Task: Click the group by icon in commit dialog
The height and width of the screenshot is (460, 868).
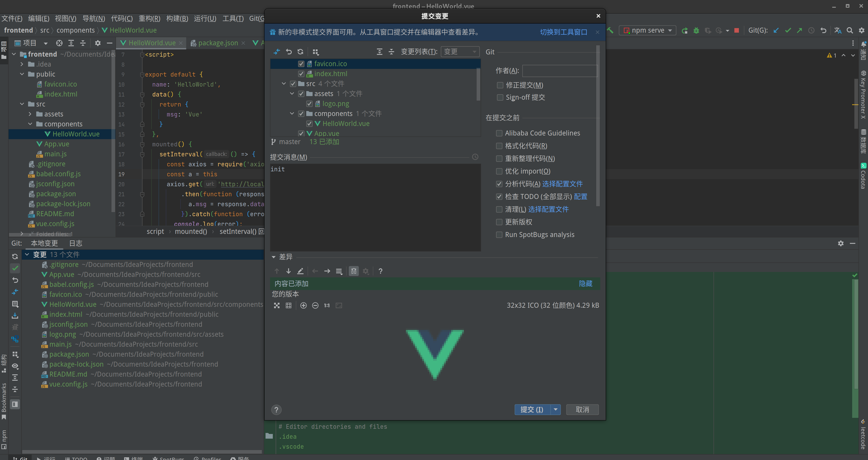Action: [315, 52]
